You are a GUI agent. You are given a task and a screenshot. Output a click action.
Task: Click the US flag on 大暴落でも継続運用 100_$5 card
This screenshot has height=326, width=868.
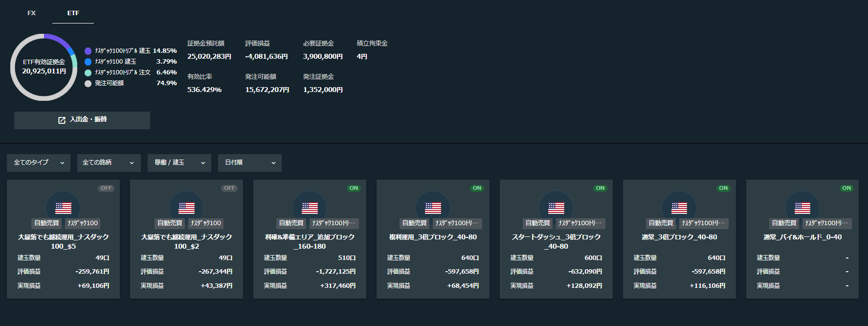(63, 208)
